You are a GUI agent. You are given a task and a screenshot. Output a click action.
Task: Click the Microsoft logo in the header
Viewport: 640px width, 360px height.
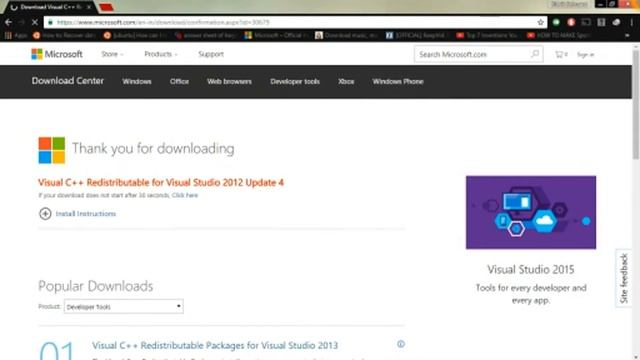(57, 54)
